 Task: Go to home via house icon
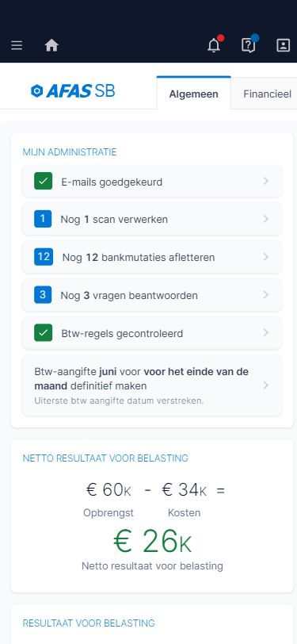51,45
